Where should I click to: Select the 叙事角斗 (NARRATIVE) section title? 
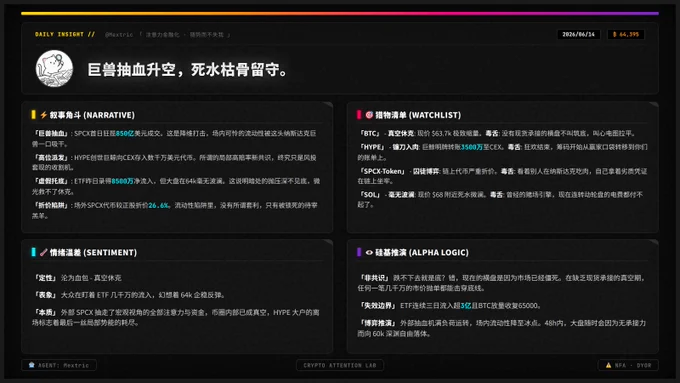click(92, 115)
